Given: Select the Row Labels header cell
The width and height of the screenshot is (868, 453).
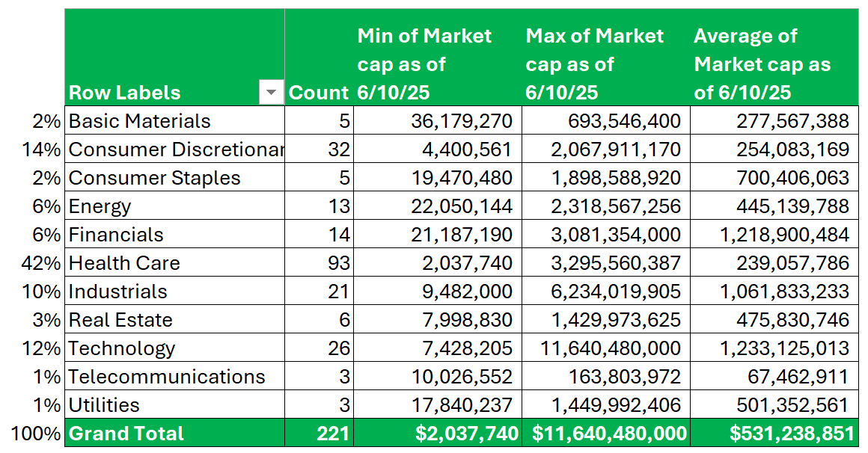Looking at the screenshot, I should pyautogui.click(x=174, y=57).
